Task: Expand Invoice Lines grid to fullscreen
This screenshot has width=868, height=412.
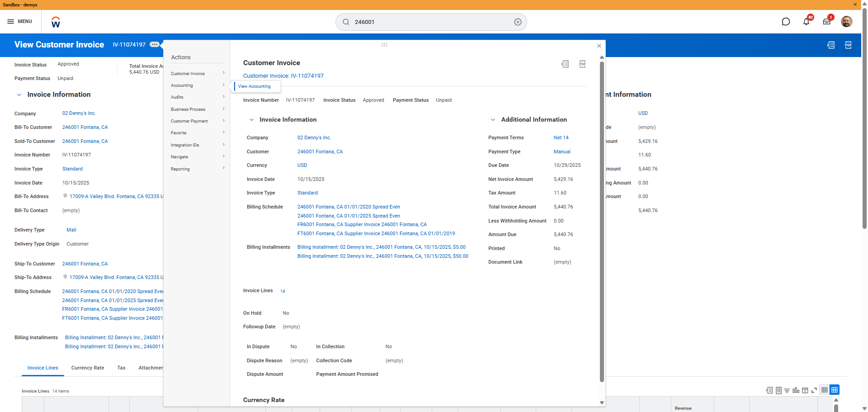Action: (x=814, y=390)
